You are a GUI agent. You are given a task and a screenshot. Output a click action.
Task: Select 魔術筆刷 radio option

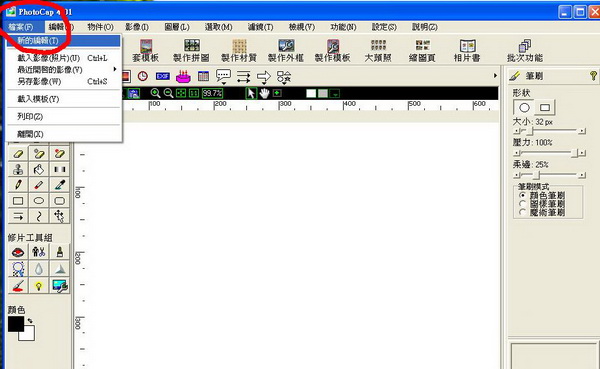click(x=523, y=212)
